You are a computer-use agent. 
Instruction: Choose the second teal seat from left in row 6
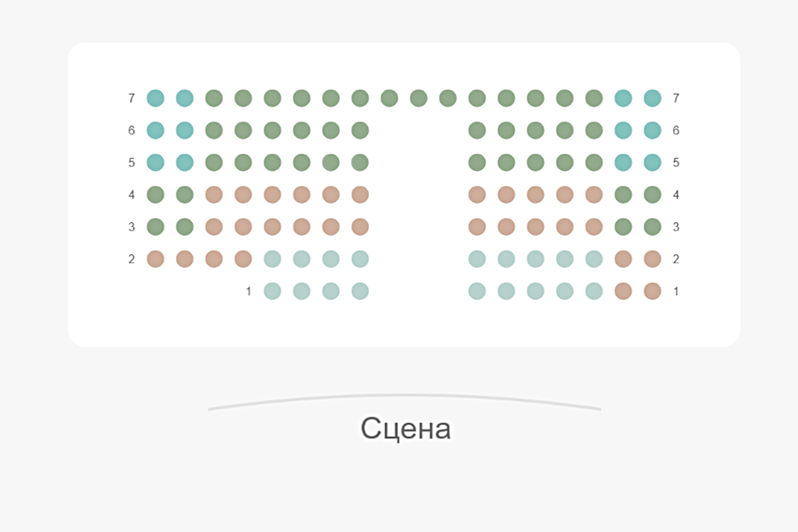pos(185,131)
